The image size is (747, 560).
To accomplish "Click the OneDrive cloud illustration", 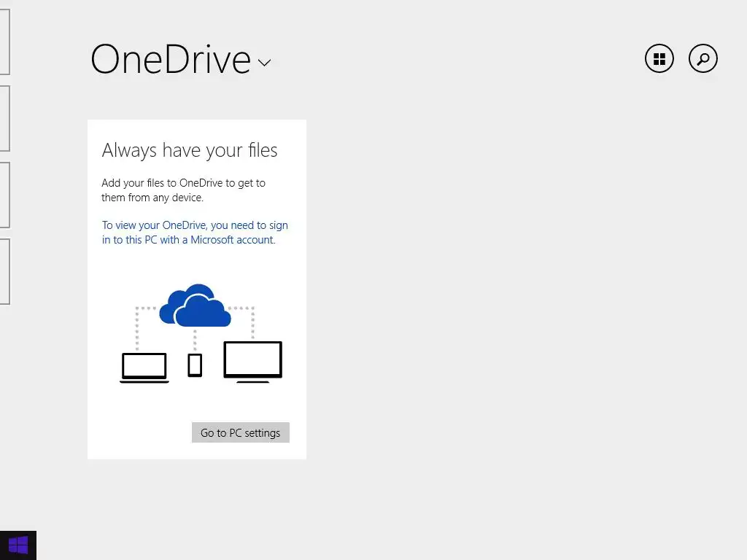I will point(196,306).
